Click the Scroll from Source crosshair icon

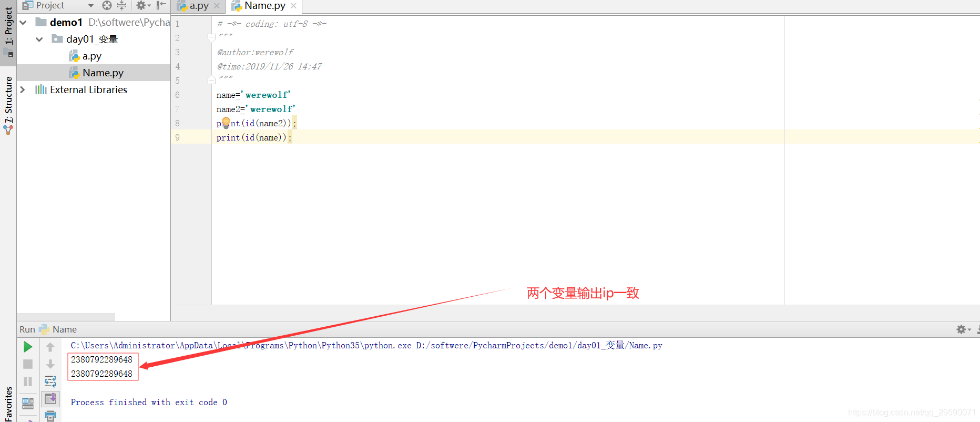(107, 5)
